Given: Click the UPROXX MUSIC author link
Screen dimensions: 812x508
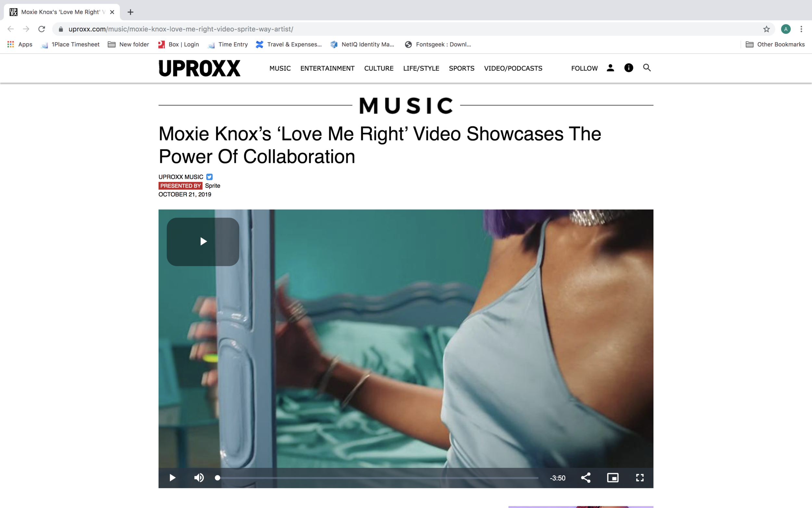Looking at the screenshot, I should [x=181, y=177].
